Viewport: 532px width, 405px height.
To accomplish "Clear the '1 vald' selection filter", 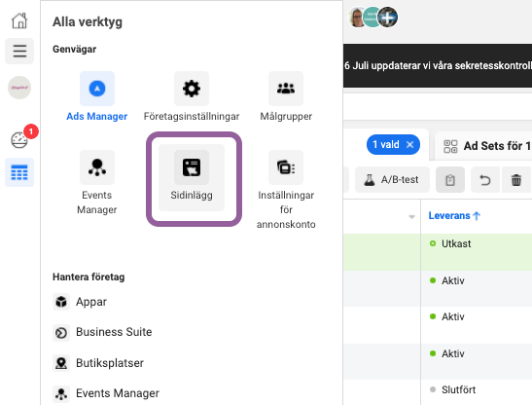I will pyautogui.click(x=409, y=145).
